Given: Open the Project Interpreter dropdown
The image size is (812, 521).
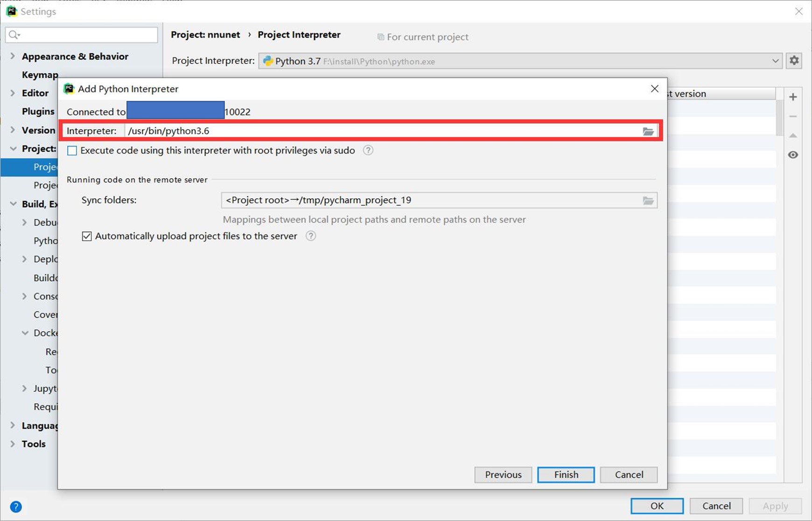Looking at the screenshot, I should [x=775, y=61].
